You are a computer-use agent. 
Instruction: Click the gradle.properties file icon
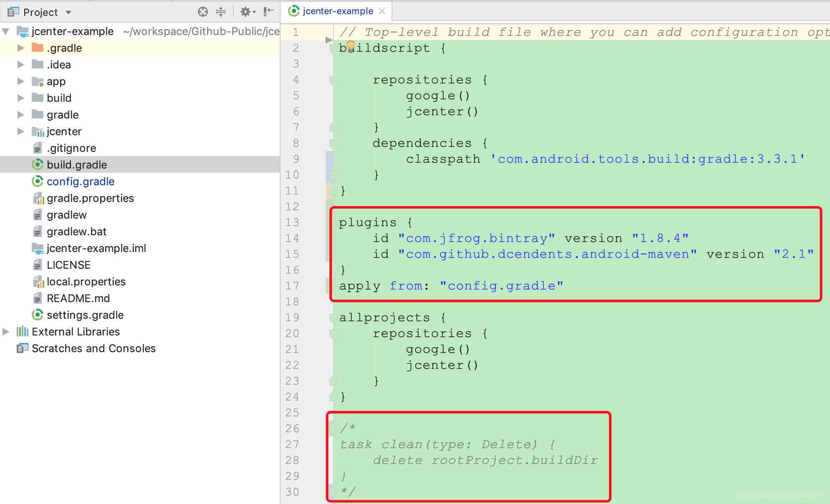coord(38,198)
